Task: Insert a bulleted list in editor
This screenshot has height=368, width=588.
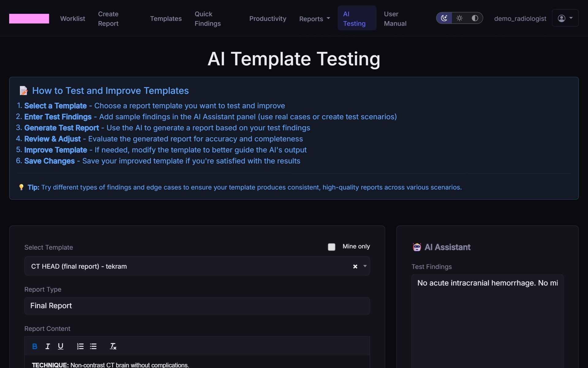Action: [x=93, y=346]
